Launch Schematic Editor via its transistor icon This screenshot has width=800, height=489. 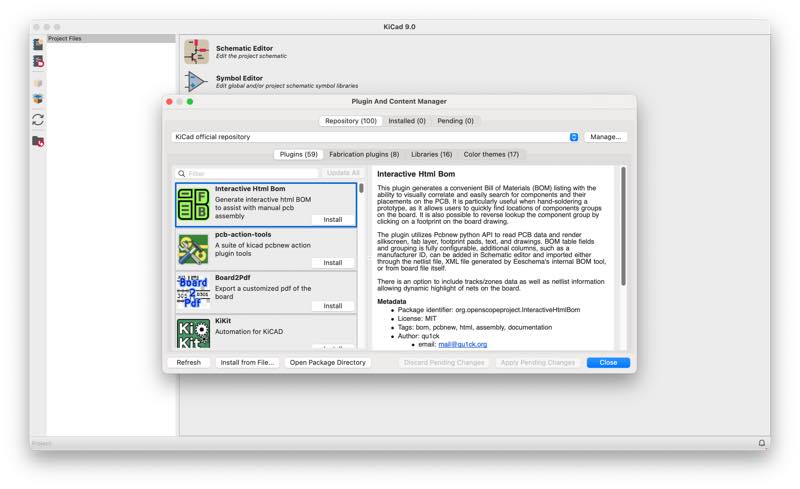click(x=196, y=52)
